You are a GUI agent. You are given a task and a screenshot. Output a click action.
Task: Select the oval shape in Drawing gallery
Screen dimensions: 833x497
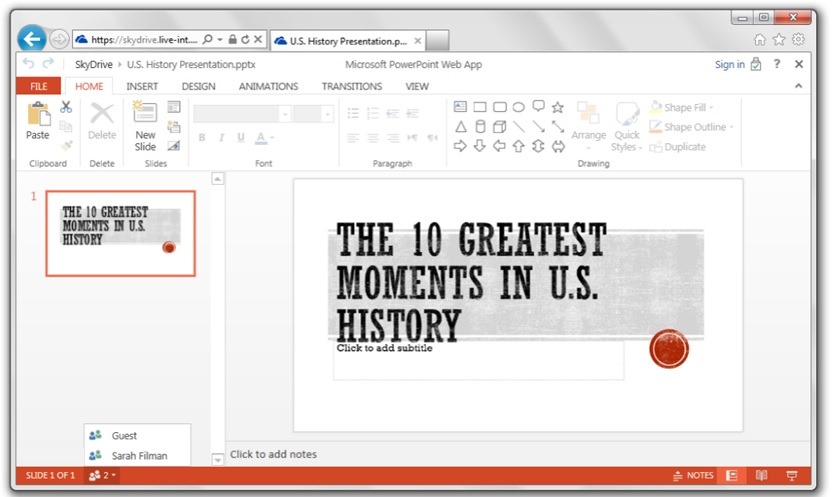pos(518,107)
